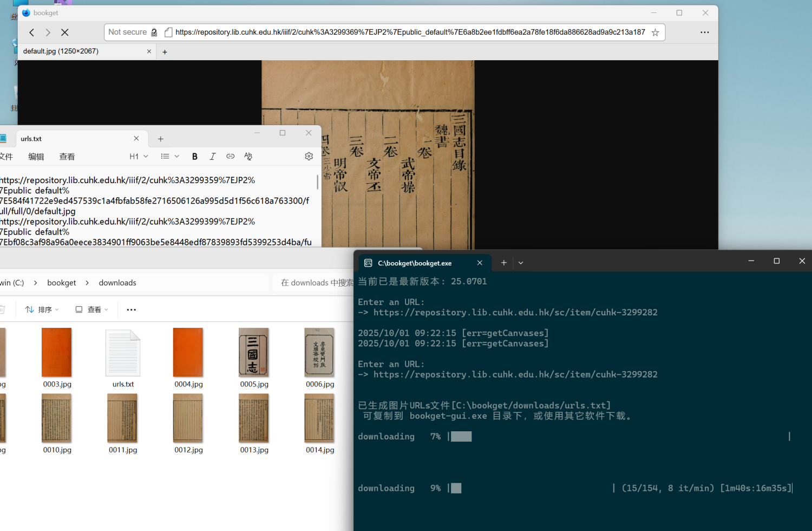
Task: Insert link using Notepad link icon
Action: point(230,157)
